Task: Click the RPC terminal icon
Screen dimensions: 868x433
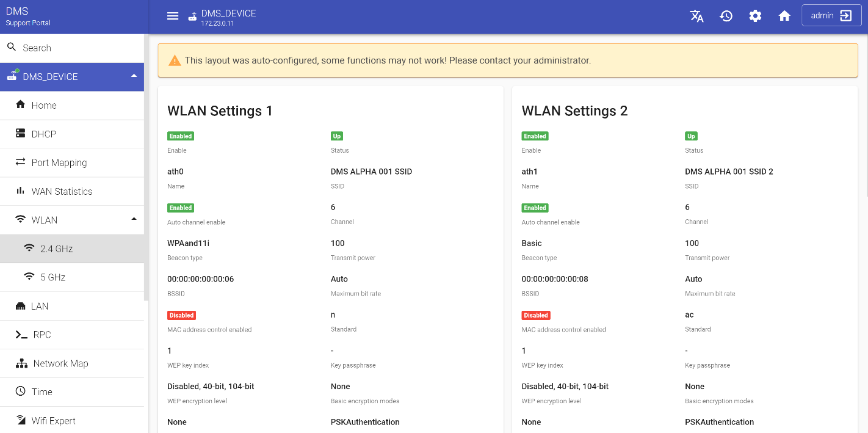Action: (21, 335)
